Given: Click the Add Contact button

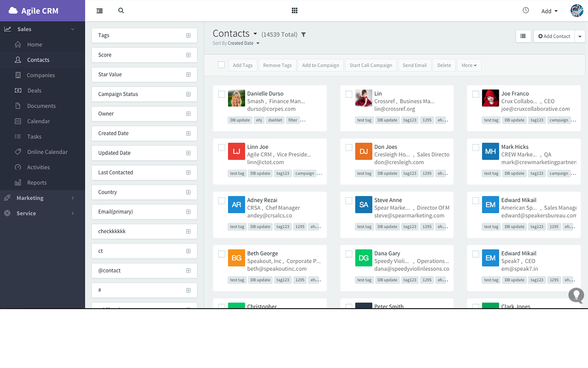Looking at the screenshot, I should click(554, 36).
